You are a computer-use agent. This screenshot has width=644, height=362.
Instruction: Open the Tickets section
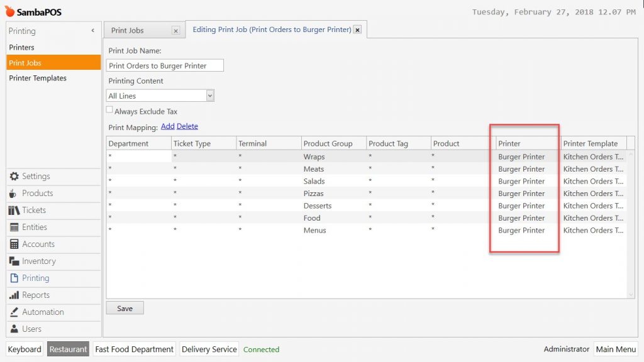34,210
